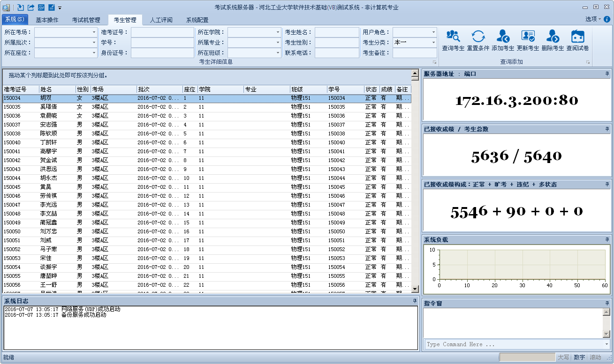The image size is (614, 364).
Task: Switch to 系统配置 tab
Action: point(197,20)
